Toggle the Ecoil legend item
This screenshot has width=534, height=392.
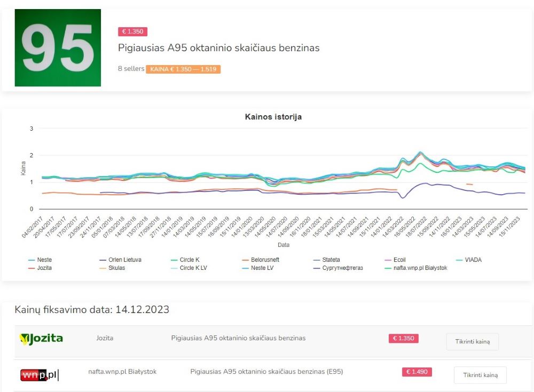point(399,260)
